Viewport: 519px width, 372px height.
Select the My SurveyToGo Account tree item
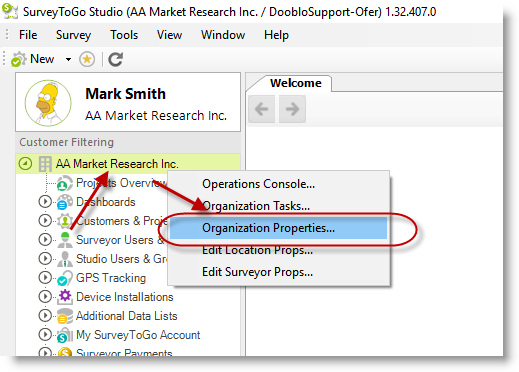(x=138, y=335)
